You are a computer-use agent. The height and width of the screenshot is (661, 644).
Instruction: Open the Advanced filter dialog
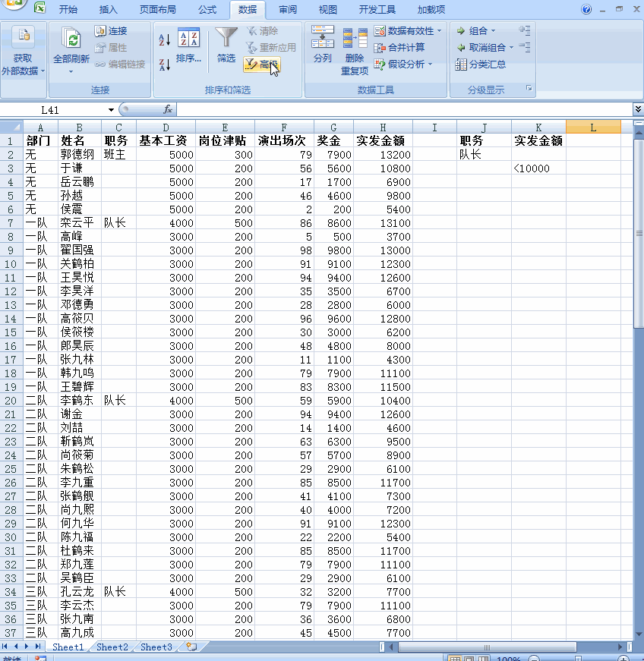(262, 65)
